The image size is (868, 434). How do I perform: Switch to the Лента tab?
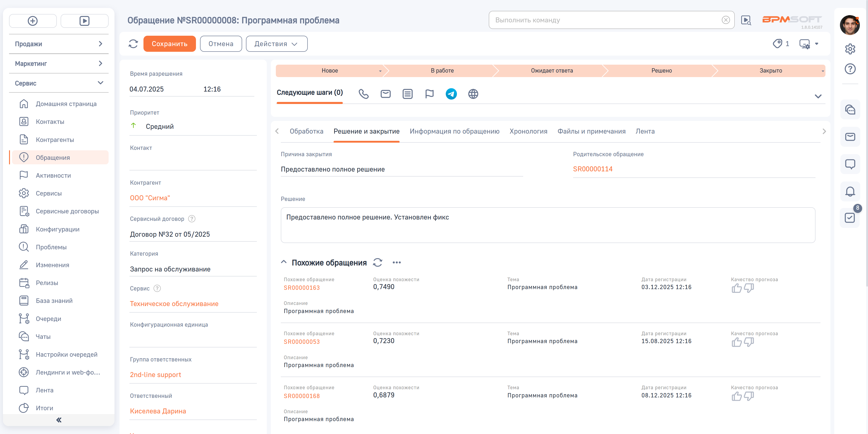coord(645,131)
